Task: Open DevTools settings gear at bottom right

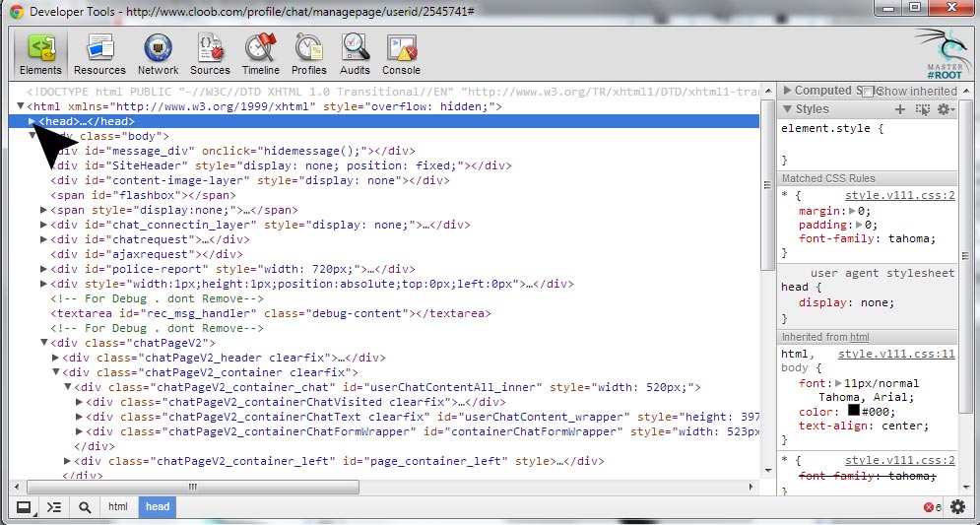Action: point(957,507)
